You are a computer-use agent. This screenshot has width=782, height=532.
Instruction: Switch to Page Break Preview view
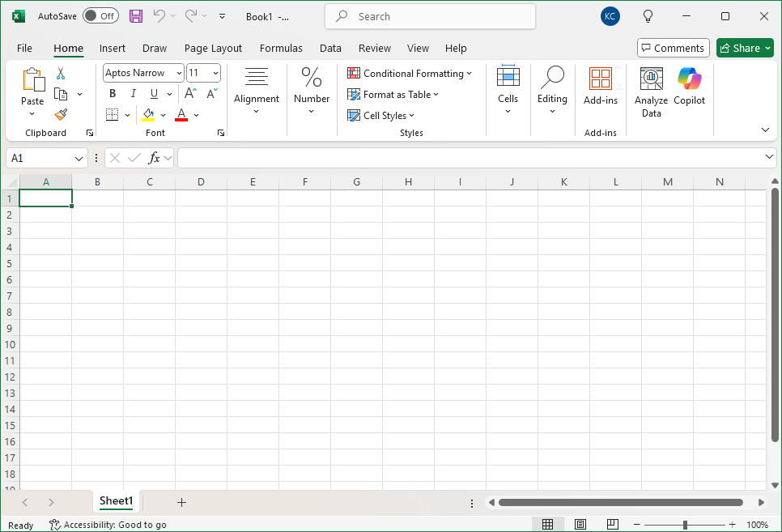tap(612, 525)
